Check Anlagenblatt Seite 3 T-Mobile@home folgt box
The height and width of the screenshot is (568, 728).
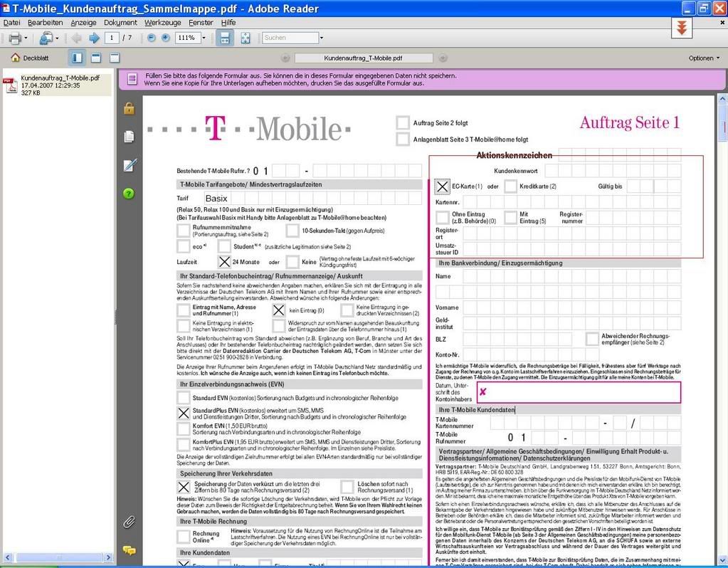click(x=403, y=139)
